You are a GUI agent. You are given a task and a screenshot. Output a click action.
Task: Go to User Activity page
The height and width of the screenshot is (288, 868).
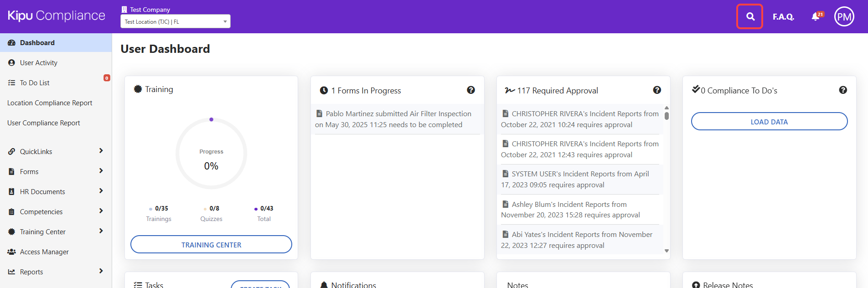[x=39, y=63]
